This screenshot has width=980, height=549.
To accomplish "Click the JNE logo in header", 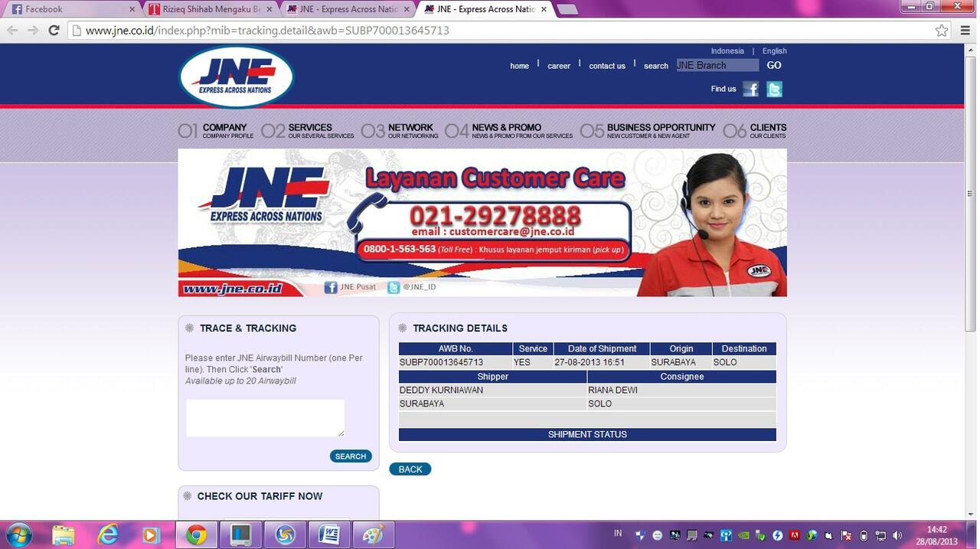I will [x=237, y=77].
